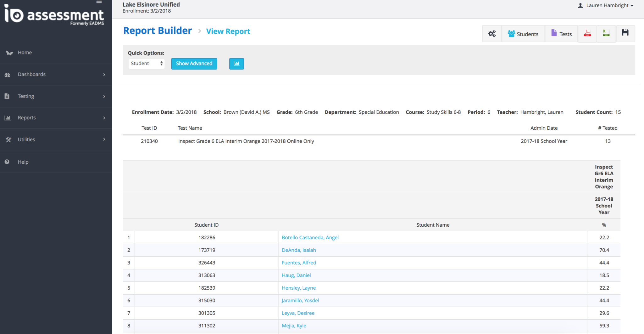This screenshot has height=334, width=644.
Task: Collapse sidebar using hamburger menu icon
Action: [99, 2]
